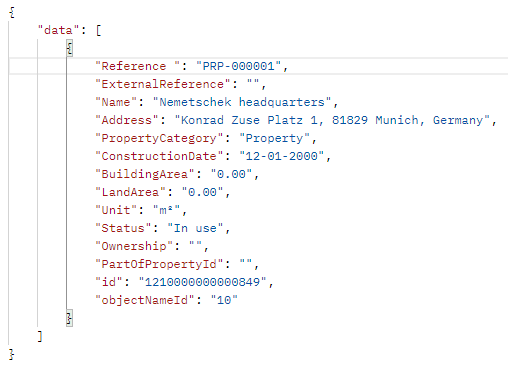Click the "ConstructionDate" key
This screenshot has width=508, height=389.
point(159,156)
